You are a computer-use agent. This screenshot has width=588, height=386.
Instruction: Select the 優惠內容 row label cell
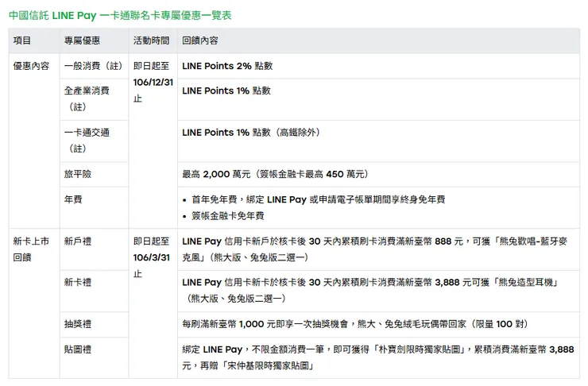(x=34, y=141)
